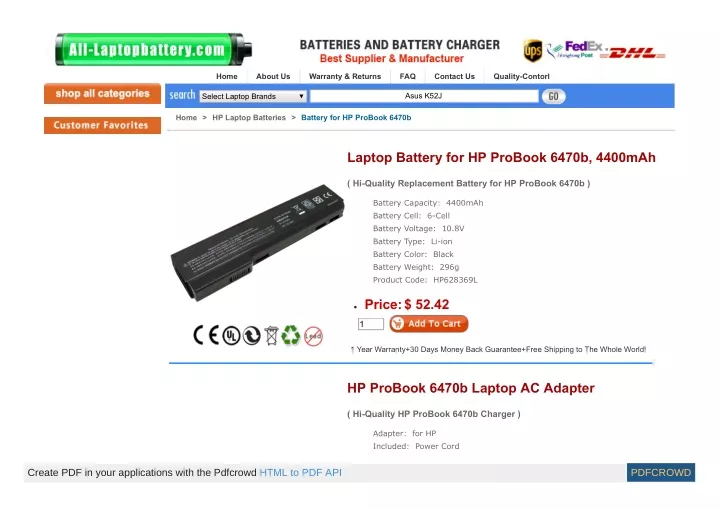Click the FedEx shipping logo
Viewport: 720px width, 509px height.
coord(575,50)
